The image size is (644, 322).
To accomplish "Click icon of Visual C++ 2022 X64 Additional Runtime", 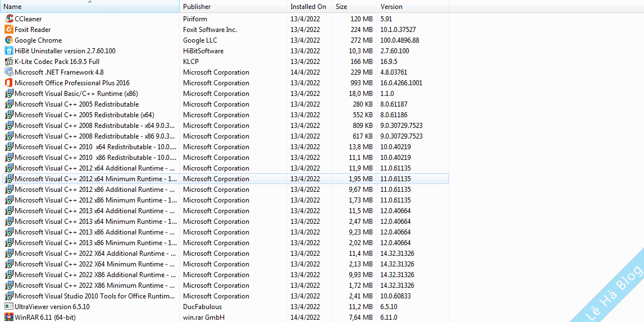I will [x=8, y=254].
